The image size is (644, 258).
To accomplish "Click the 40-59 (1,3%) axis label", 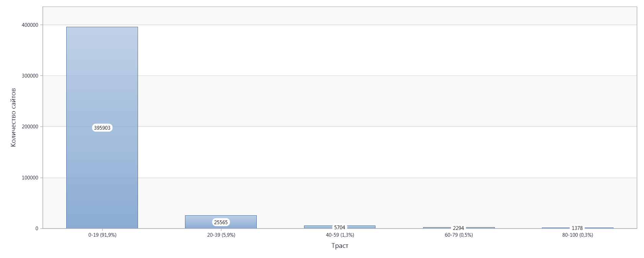I will coord(340,235).
